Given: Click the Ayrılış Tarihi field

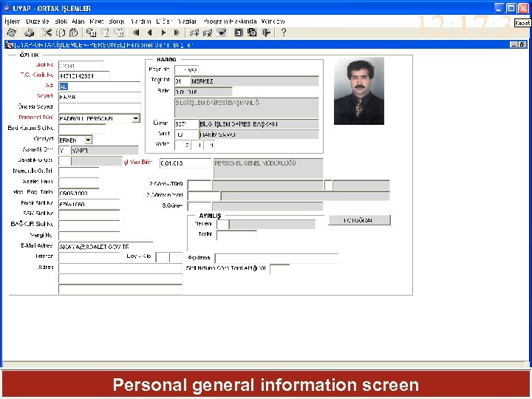Looking at the screenshot, I should point(236,235).
